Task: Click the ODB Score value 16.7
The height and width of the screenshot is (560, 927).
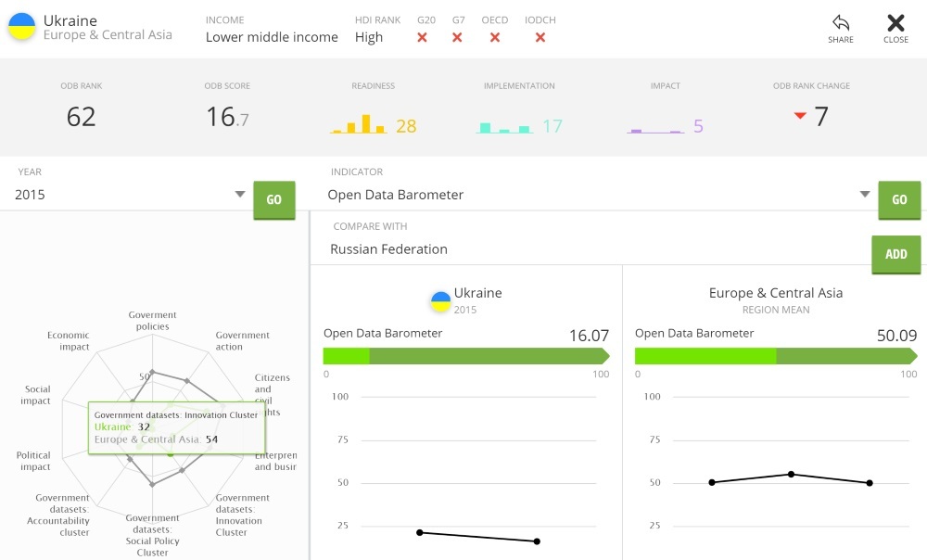Action: coord(228,117)
